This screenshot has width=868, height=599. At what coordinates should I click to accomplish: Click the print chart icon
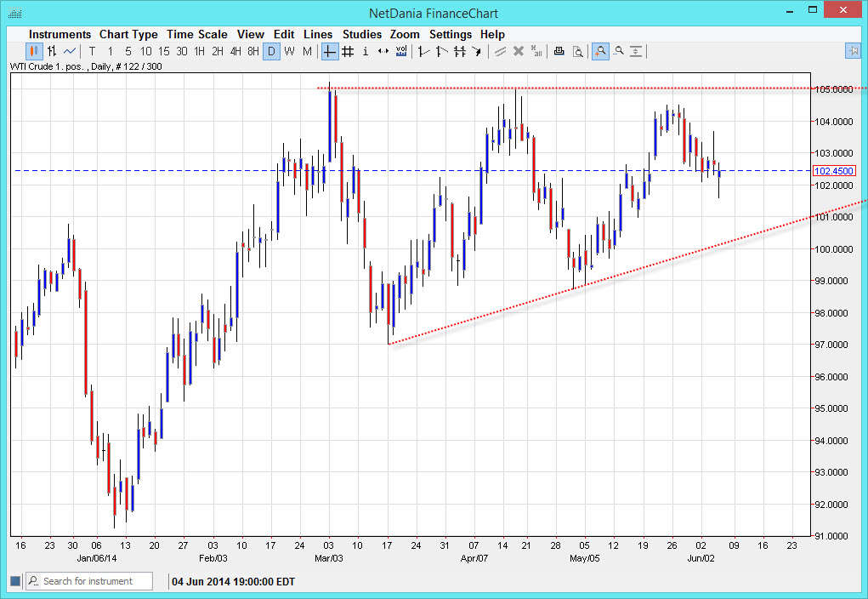coord(559,51)
